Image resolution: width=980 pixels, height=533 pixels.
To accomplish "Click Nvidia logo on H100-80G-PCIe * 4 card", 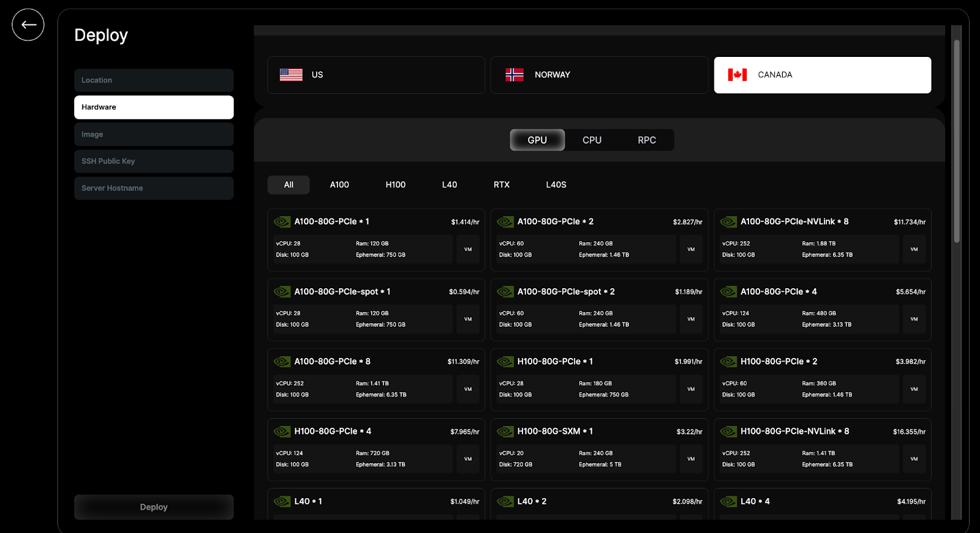I will tap(282, 431).
